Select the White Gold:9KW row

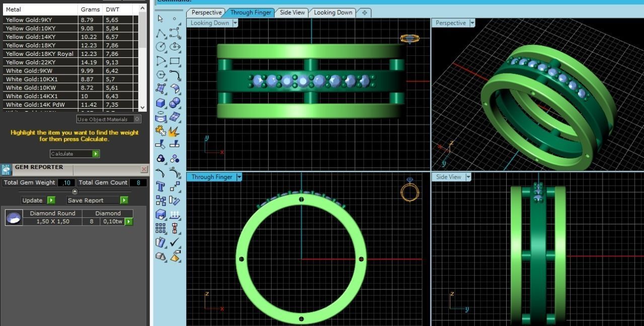[x=70, y=71]
